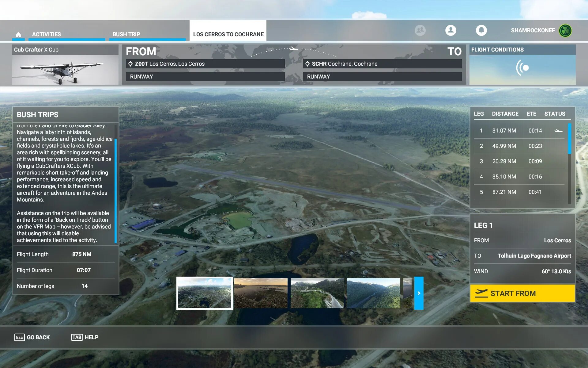Expand the departure RUNWAY selector
The width and height of the screenshot is (588, 368).
point(205,77)
